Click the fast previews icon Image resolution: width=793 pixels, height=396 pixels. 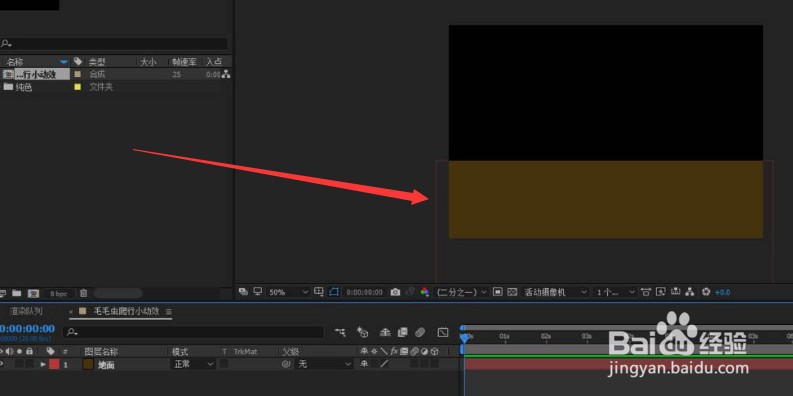click(660, 292)
